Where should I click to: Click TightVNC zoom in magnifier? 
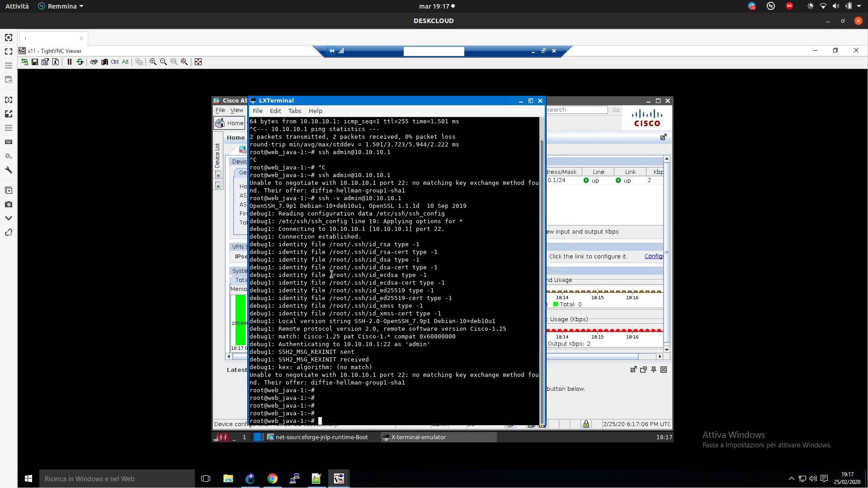pos(153,62)
